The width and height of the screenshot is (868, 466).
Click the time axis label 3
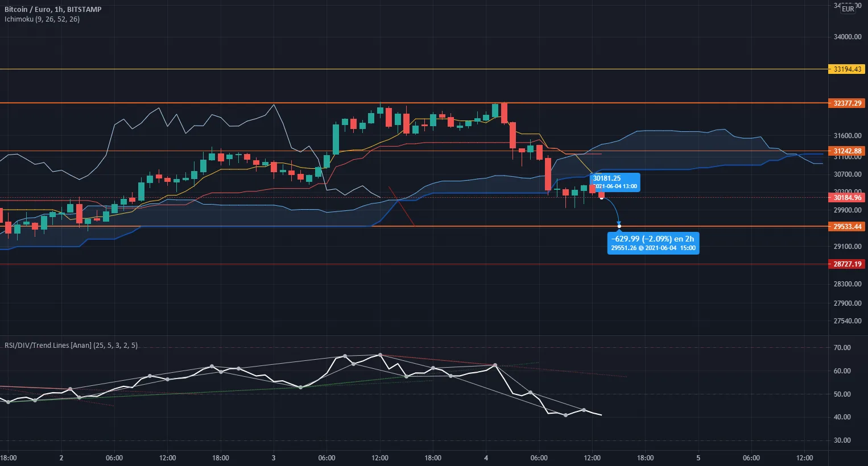coord(274,458)
